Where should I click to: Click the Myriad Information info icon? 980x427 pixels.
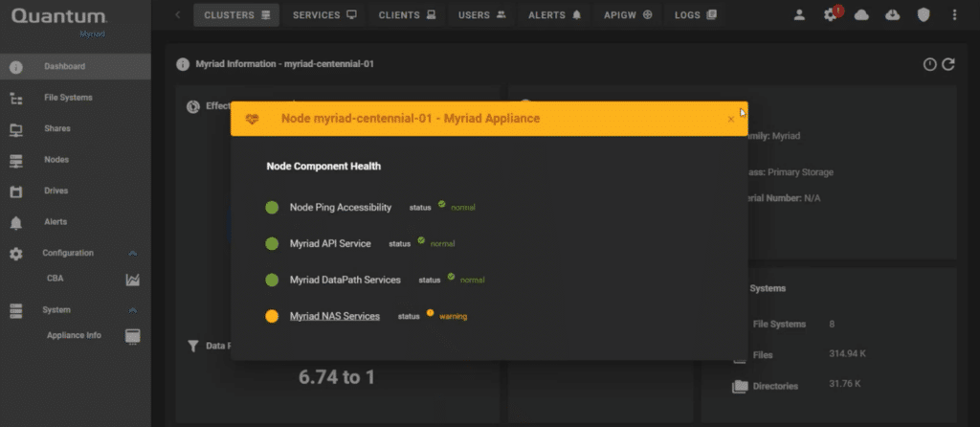pyautogui.click(x=183, y=64)
